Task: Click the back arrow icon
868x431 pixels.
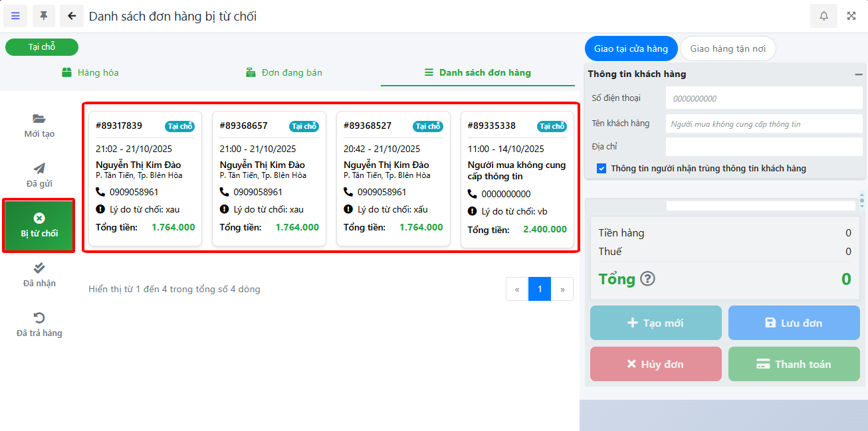Action: pos(72,16)
